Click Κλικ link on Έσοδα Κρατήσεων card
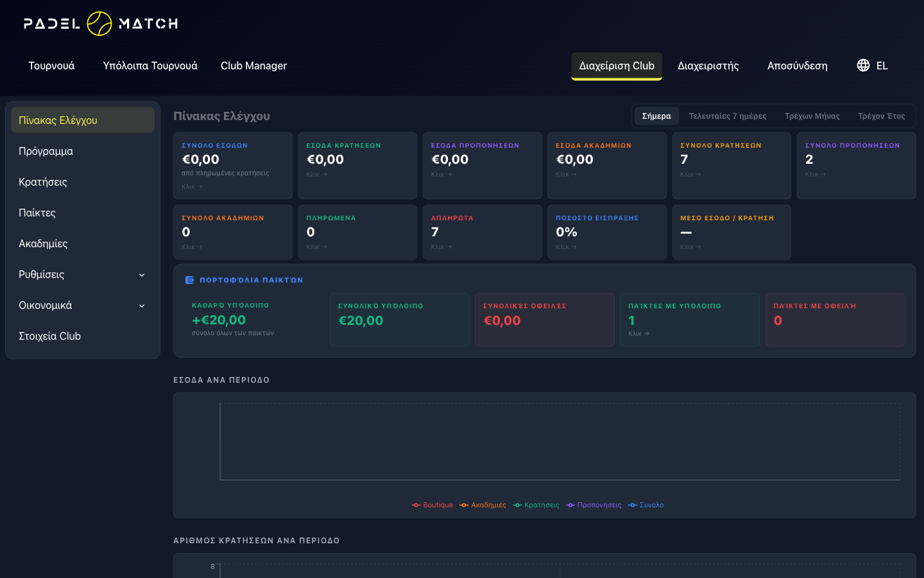 click(x=316, y=175)
